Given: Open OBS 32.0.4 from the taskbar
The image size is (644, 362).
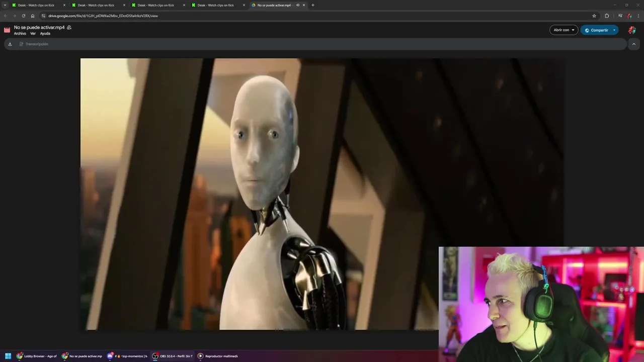Looking at the screenshot, I should (173, 356).
